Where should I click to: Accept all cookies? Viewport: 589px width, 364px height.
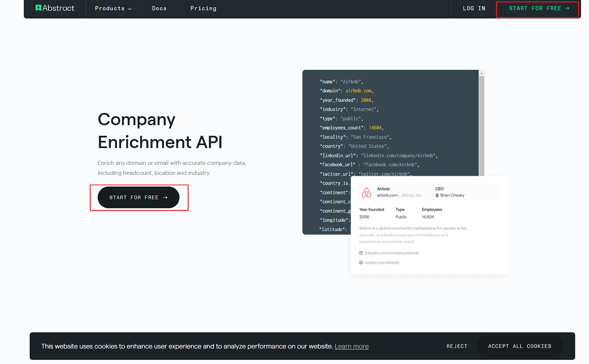coord(520,346)
